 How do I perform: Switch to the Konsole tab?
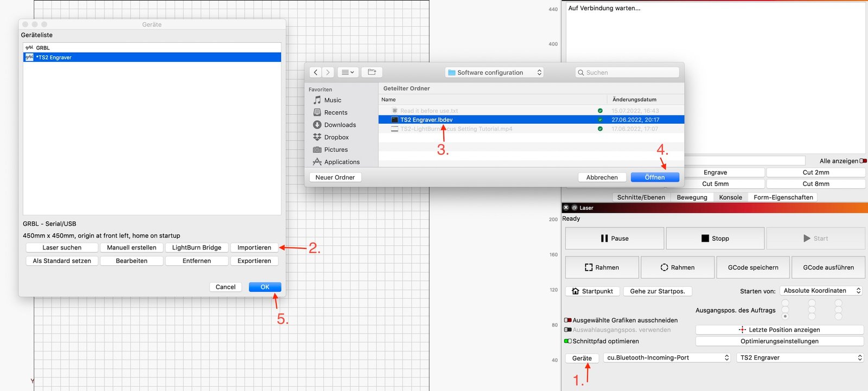730,197
